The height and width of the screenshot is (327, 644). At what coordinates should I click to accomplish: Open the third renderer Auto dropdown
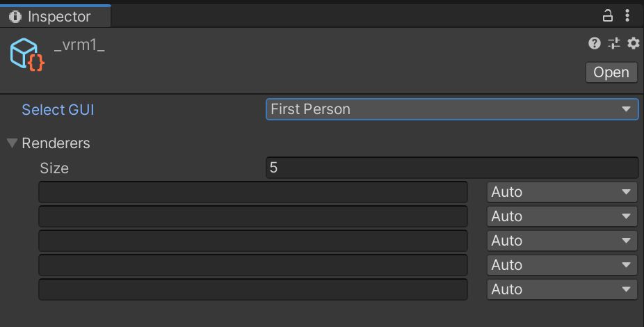point(562,241)
